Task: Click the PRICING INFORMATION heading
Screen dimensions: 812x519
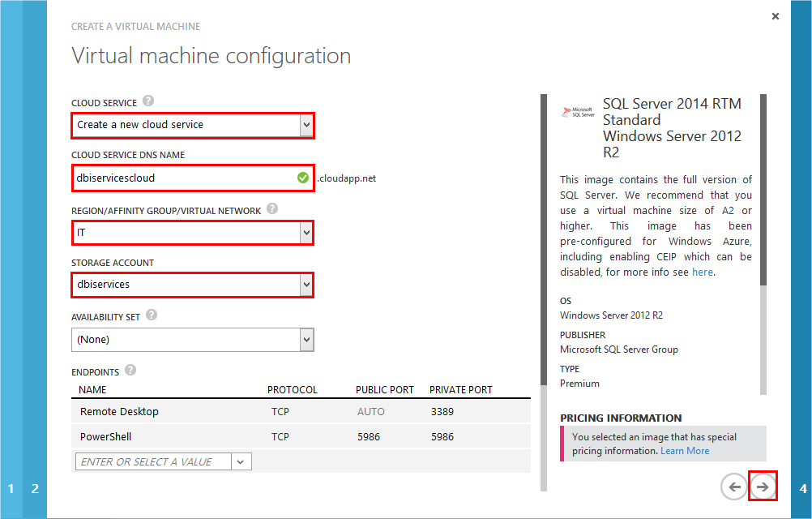Action: click(621, 418)
